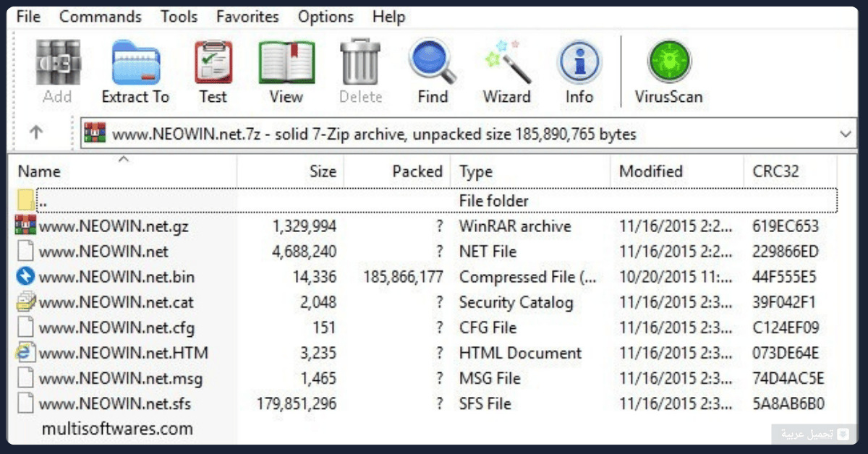Click the blue icon of www.NEOWIN.net.bin
The height and width of the screenshot is (454, 868).
25,276
